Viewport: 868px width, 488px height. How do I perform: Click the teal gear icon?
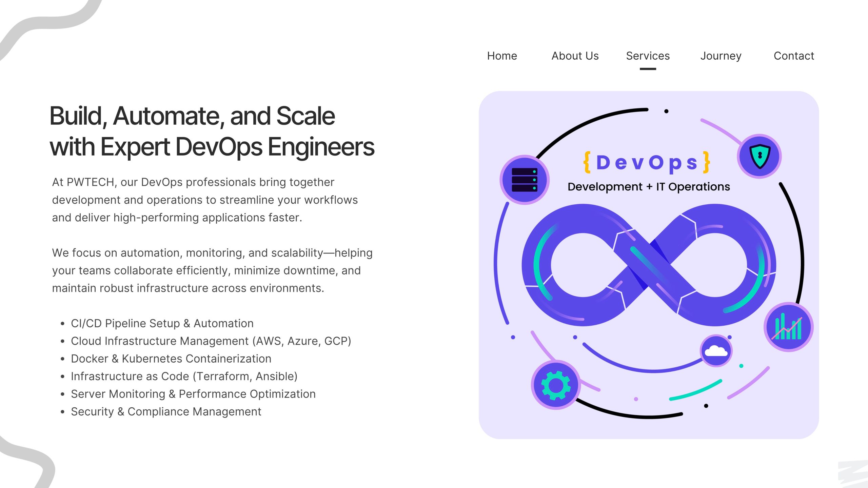[x=555, y=385]
